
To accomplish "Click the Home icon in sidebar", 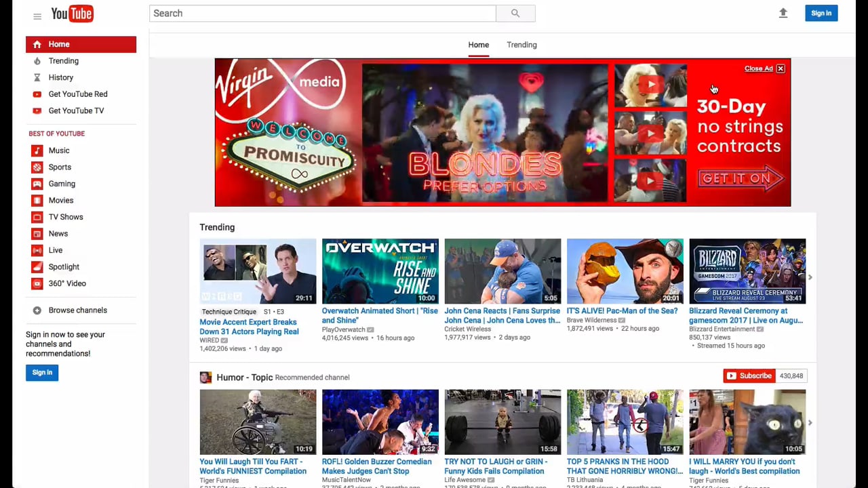I will tap(37, 44).
